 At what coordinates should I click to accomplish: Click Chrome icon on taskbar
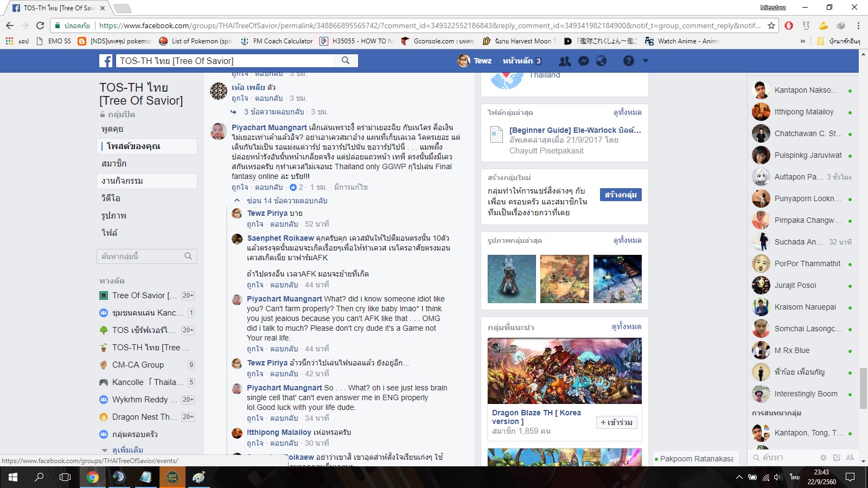coord(93,477)
